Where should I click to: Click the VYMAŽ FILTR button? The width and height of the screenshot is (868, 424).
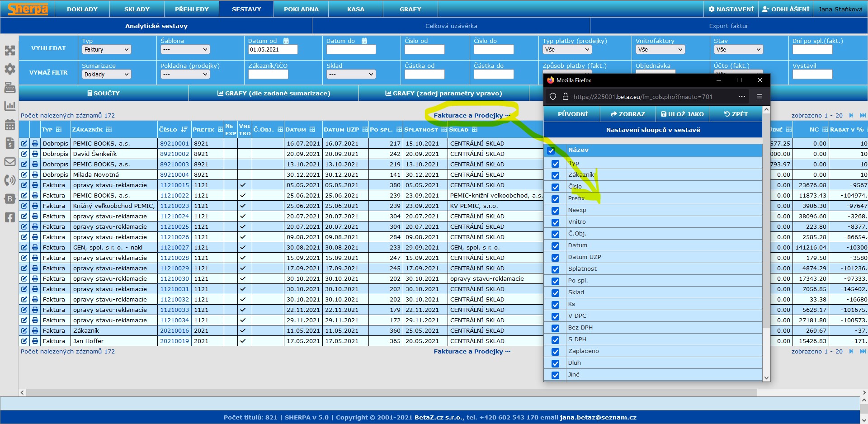point(48,73)
